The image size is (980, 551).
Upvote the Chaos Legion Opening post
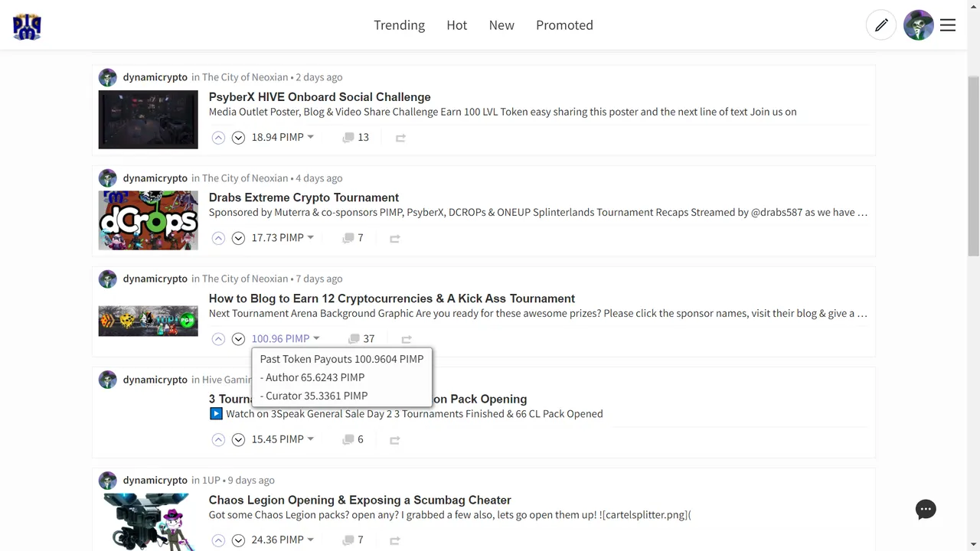218,540
